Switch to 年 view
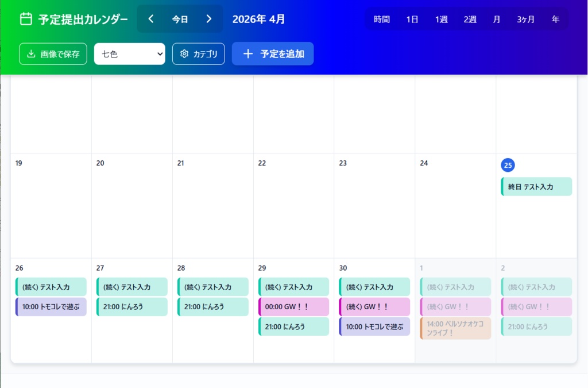The height and width of the screenshot is (388, 588). (x=555, y=20)
